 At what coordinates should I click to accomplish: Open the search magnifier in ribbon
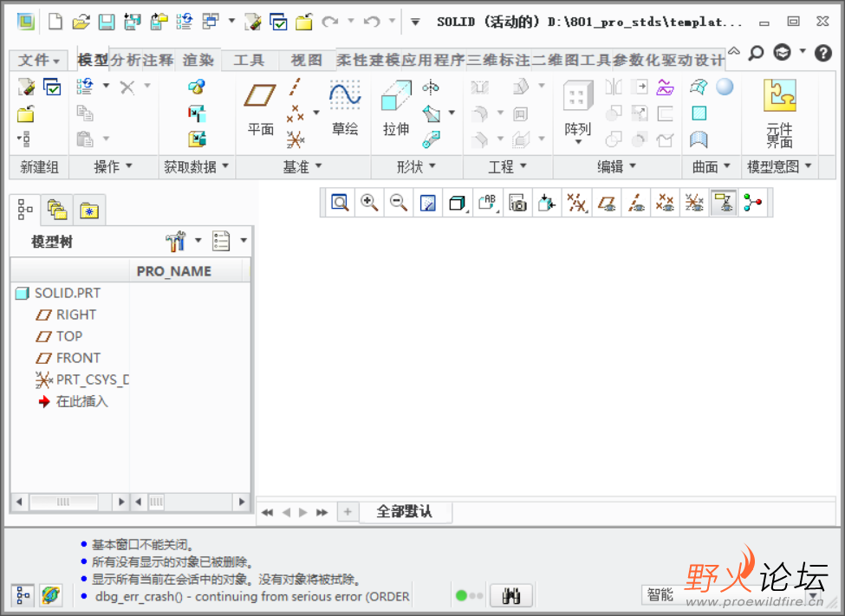coord(756,53)
